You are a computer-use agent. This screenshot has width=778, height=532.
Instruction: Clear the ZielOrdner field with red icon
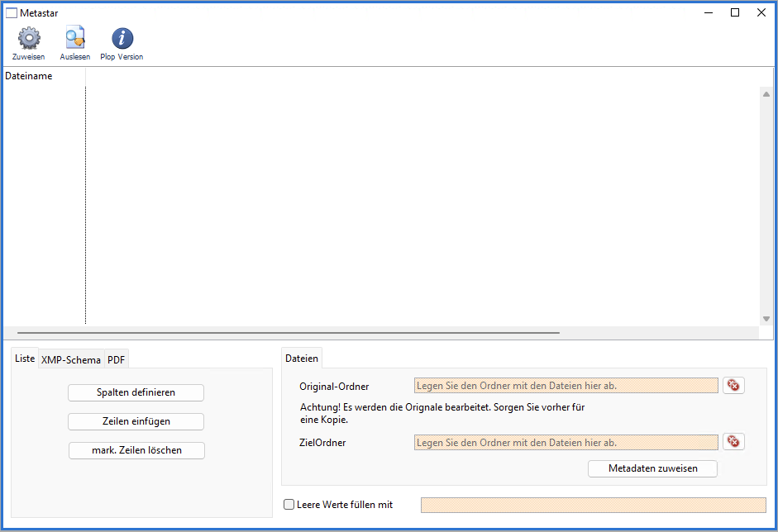(x=733, y=442)
